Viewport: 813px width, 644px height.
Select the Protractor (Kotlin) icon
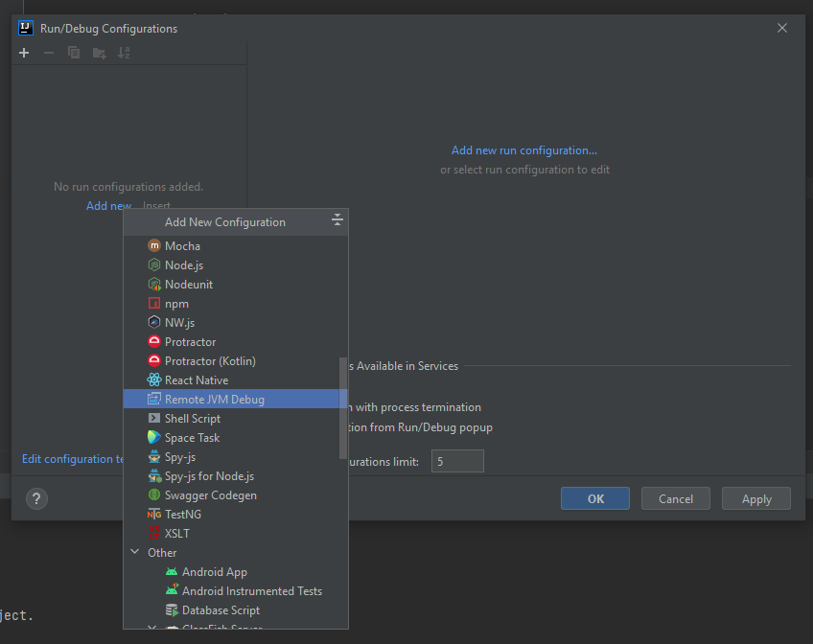pyautogui.click(x=154, y=360)
